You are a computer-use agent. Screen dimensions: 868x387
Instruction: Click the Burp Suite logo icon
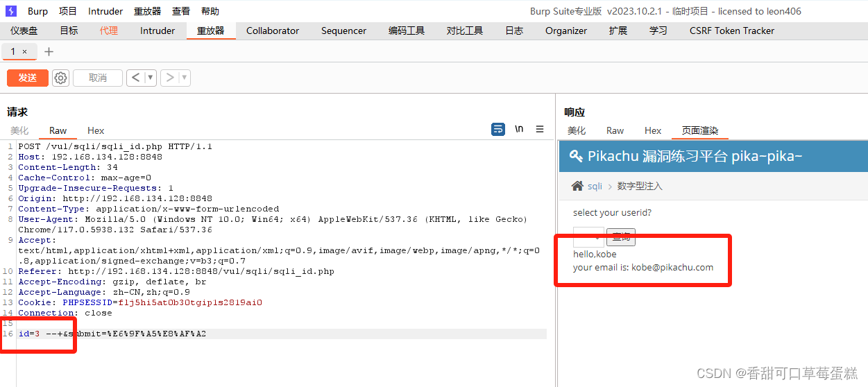pyautogui.click(x=11, y=11)
